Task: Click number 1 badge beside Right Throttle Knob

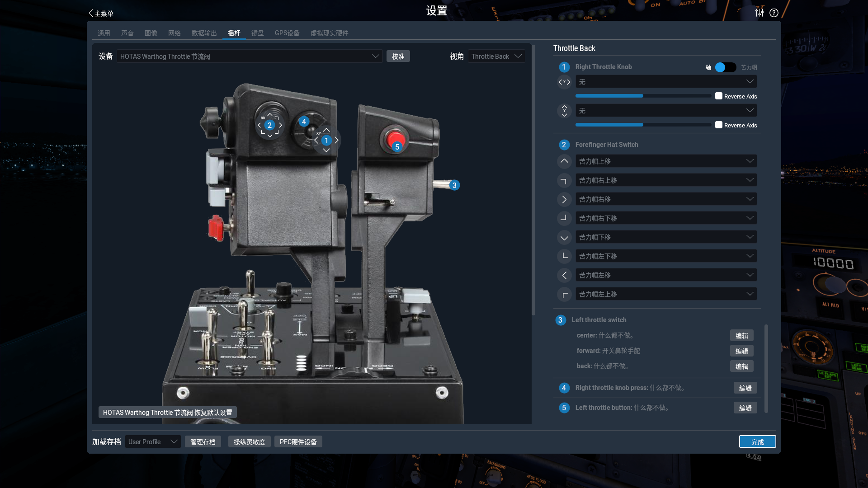Action: [x=564, y=67]
